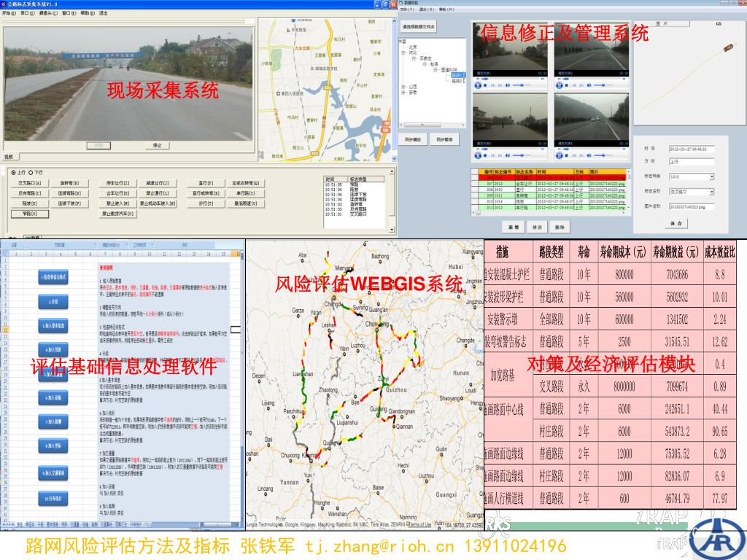Click the 6-加入设施 blue button in spreadsheet
Viewport: 747px width, 560px height.
[53, 397]
